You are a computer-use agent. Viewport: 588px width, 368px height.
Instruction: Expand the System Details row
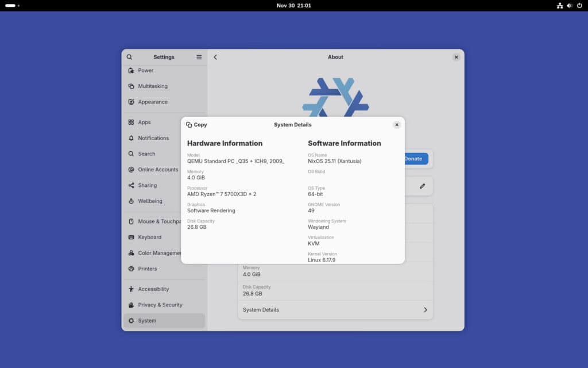click(x=335, y=309)
